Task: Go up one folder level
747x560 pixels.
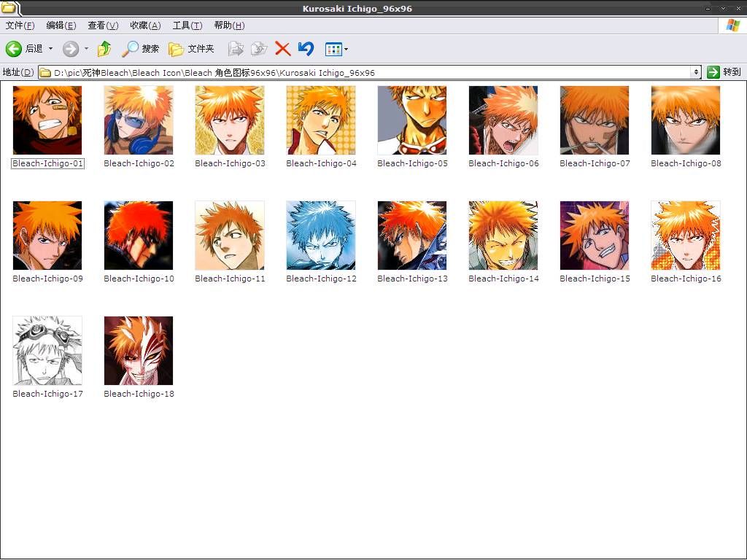Action: point(104,49)
